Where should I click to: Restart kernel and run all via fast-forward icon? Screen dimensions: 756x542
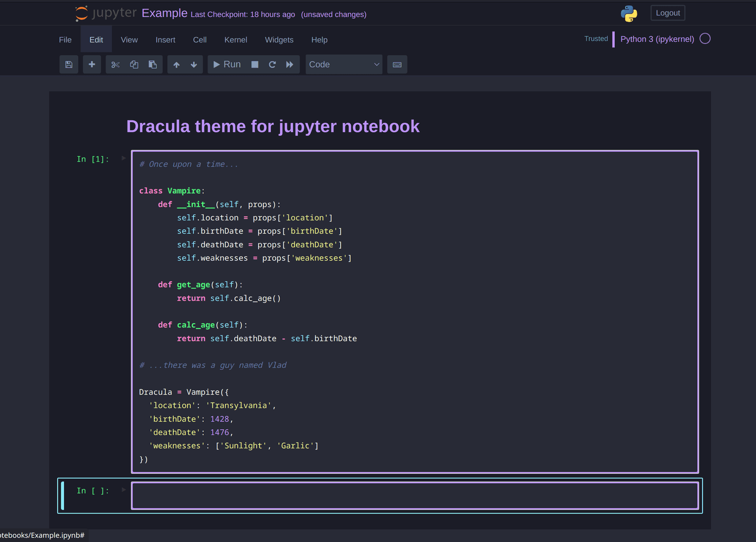289,64
